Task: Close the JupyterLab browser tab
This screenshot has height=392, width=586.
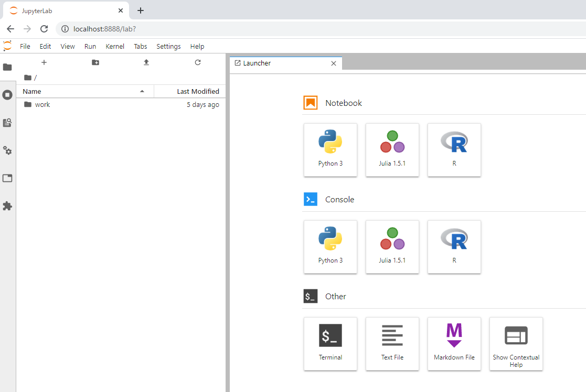Action: pyautogui.click(x=120, y=10)
